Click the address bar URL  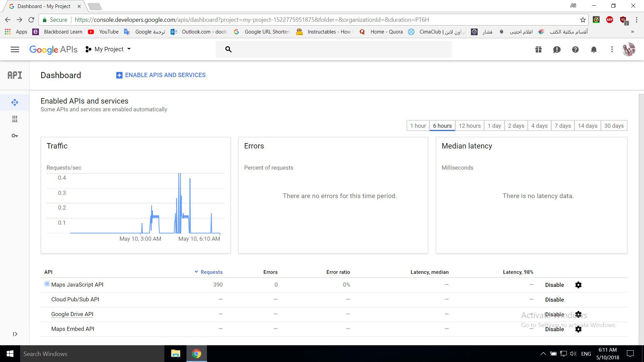click(x=252, y=20)
